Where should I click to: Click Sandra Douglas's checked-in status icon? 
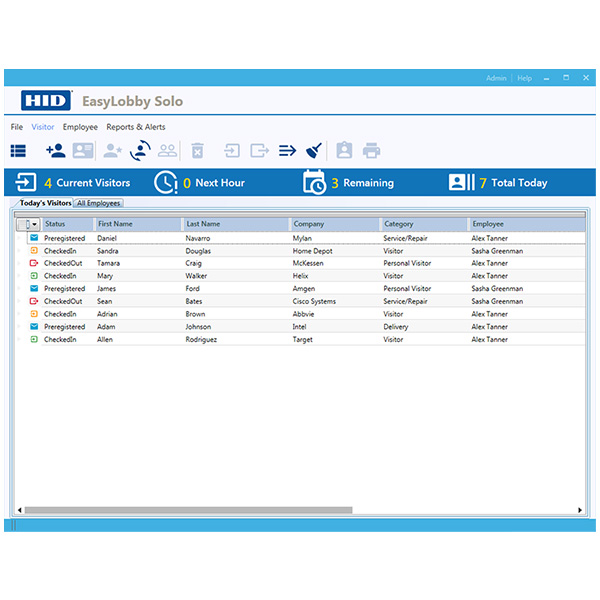[34, 251]
